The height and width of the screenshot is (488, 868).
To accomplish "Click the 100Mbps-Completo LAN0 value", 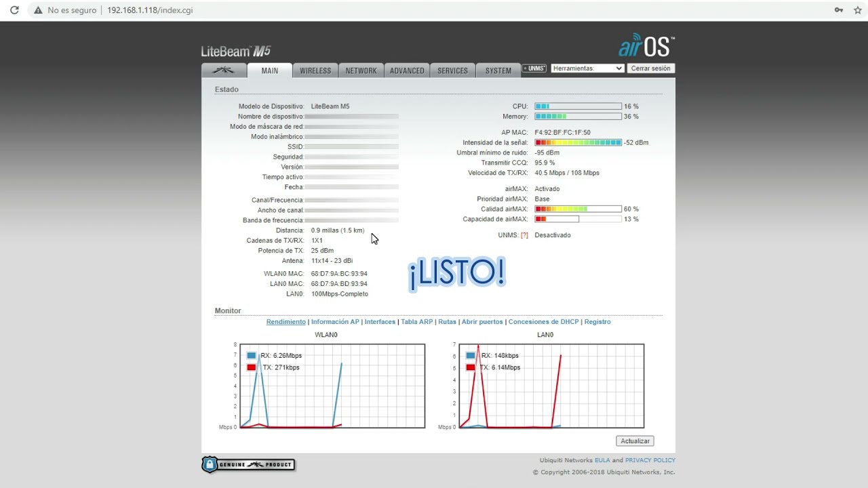I will tap(340, 294).
